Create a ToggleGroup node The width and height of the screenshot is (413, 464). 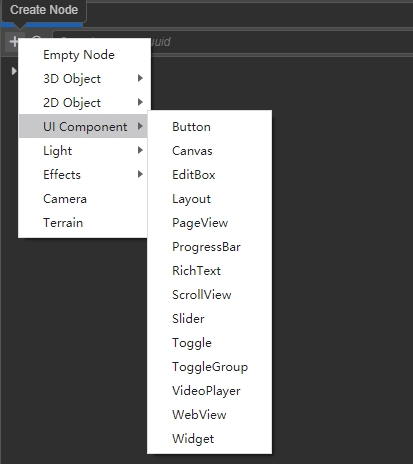pos(209,367)
